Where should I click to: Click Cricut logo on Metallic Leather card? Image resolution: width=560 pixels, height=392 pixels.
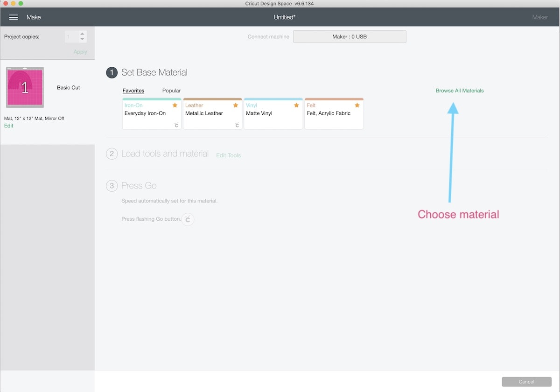click(237, 125)
